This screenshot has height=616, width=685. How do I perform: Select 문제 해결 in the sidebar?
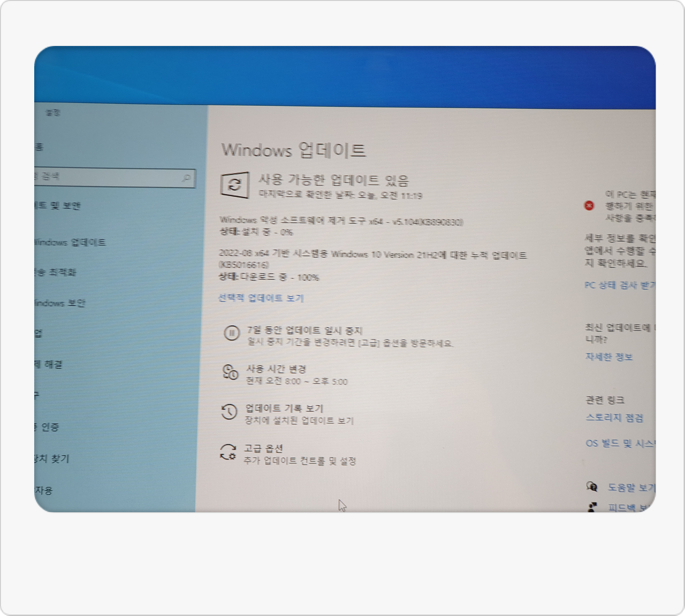click(49, 364)
